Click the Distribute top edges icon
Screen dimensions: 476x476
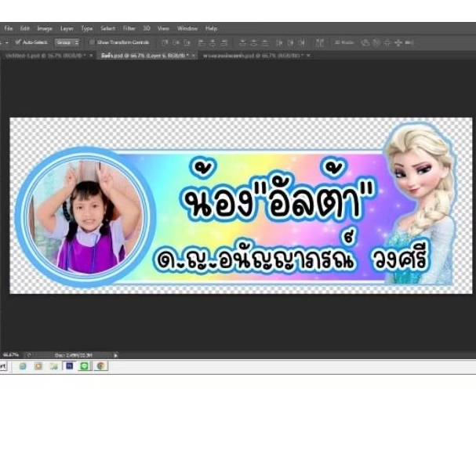(242, 43)
